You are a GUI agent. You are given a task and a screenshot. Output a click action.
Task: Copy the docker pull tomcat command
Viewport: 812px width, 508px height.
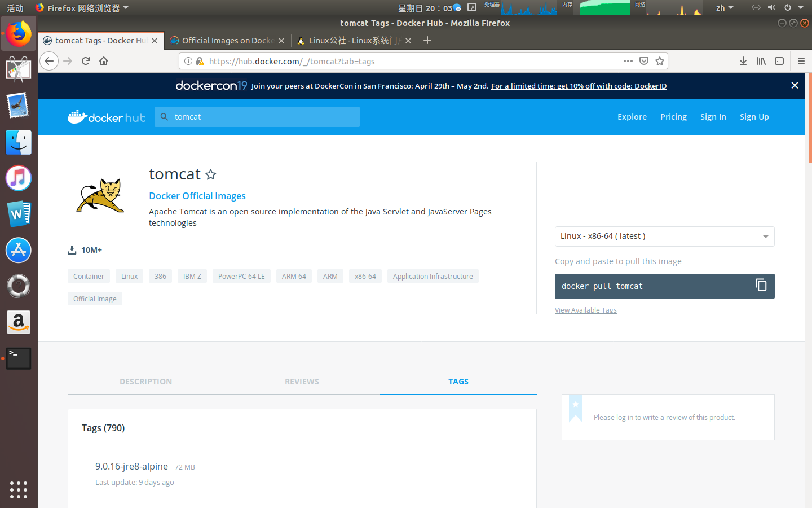click(x=761, y=285)
